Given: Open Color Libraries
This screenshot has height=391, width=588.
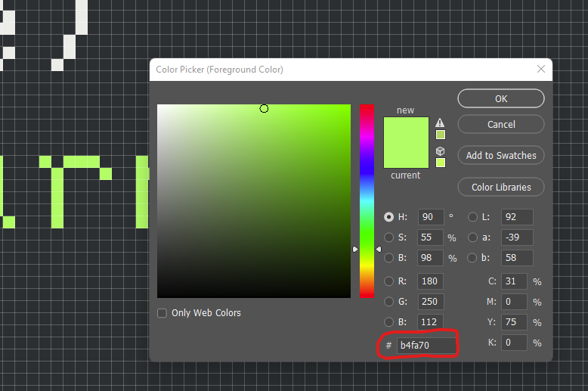Looking at the screenshot, I should pyautogui.click(x=501, y=187).
